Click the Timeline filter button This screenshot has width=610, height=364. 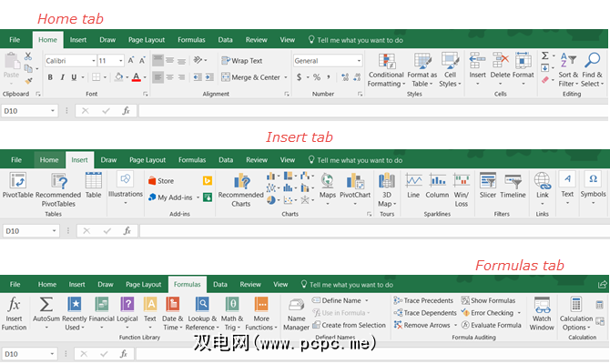513,186
